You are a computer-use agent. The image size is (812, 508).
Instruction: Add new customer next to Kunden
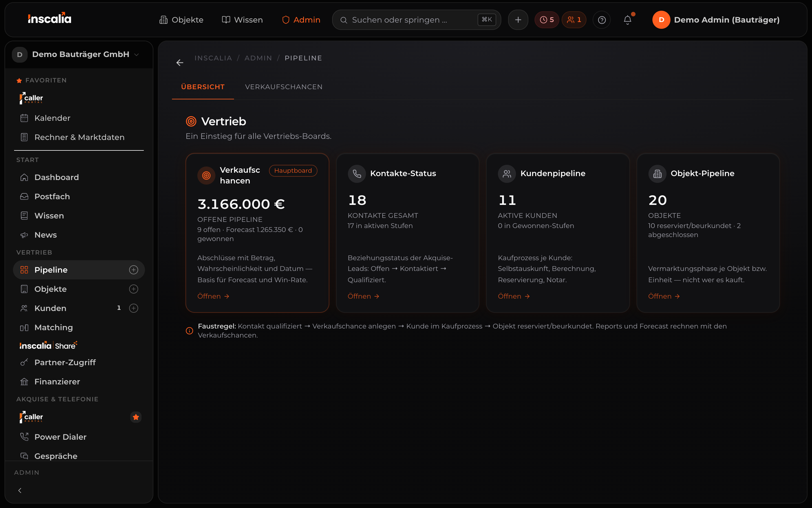[134, 308]
